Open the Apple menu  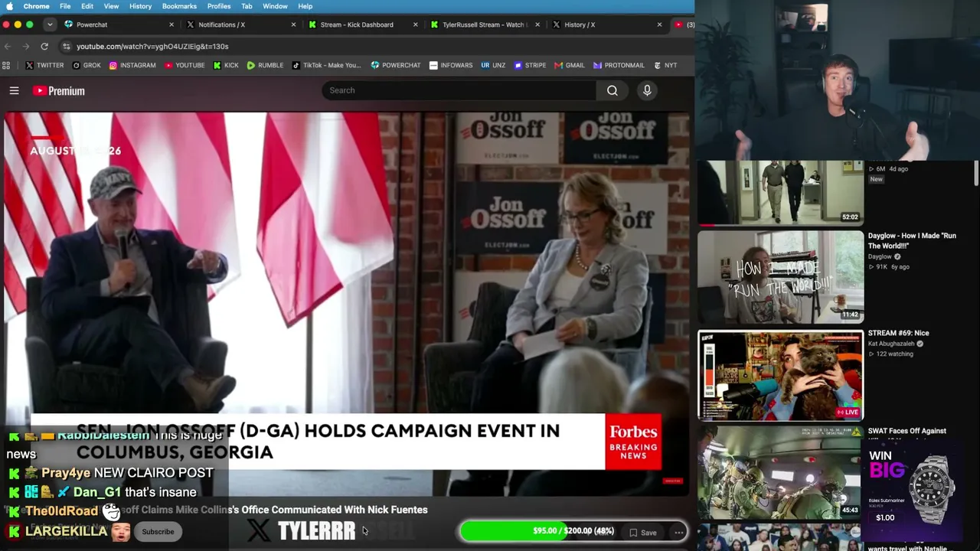tap(9, 6)
